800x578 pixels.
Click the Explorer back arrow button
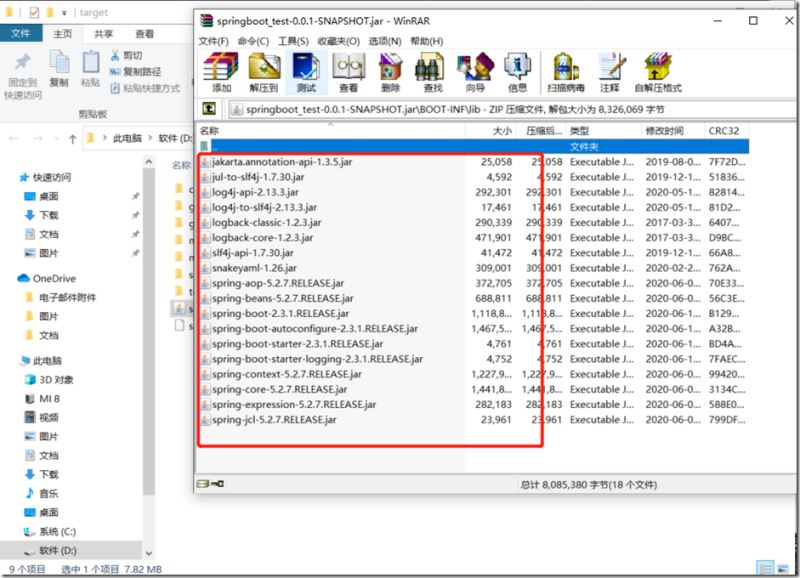pyautogui.click(x=14, y=139)
